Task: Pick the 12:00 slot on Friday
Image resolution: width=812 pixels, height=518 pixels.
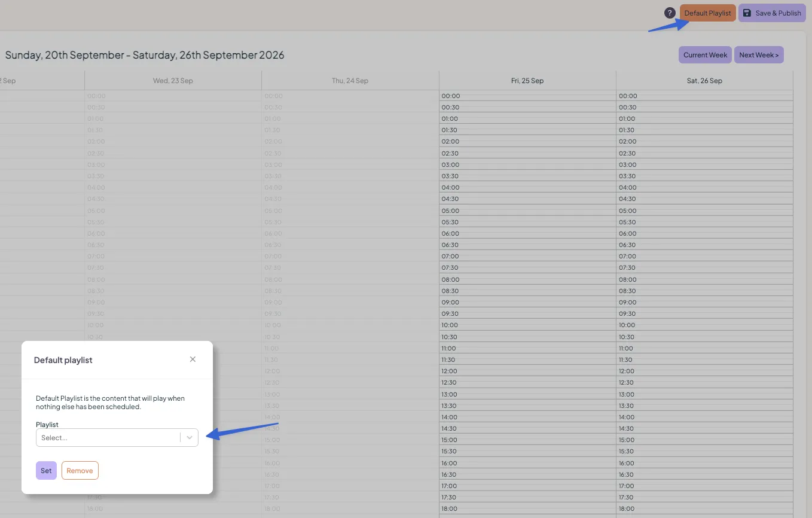Action: [x=527, y=371]
